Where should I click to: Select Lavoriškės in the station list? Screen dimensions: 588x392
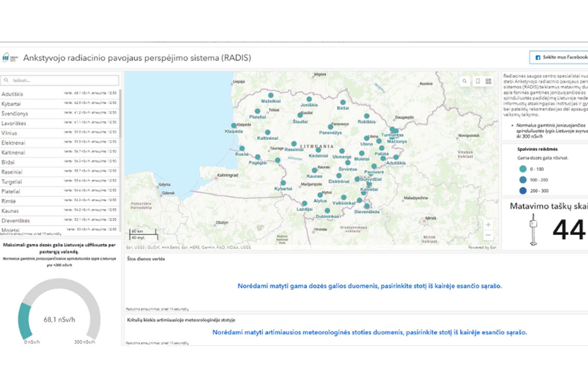click(59, 123)
